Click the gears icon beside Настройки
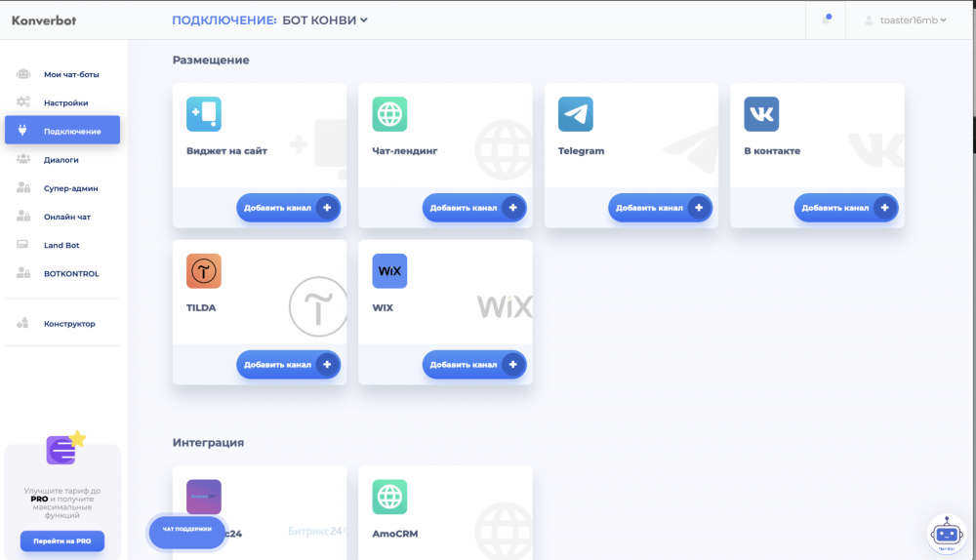 pyautogui.click(x=23, y=101)
